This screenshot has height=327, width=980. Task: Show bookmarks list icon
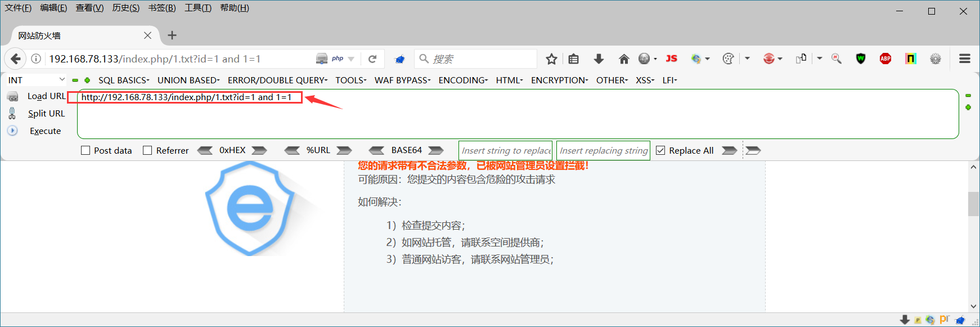(573, 59)
